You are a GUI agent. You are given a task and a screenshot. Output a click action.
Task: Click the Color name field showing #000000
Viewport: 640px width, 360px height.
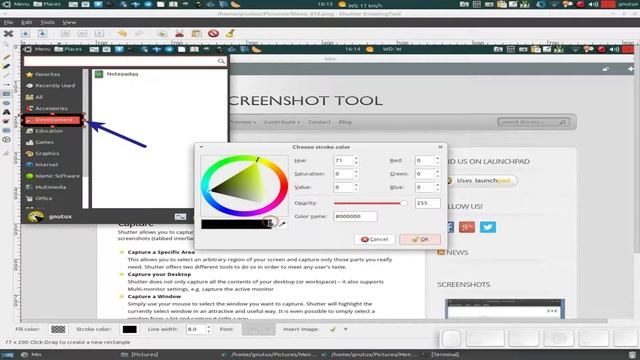click(x=355, y=216)
